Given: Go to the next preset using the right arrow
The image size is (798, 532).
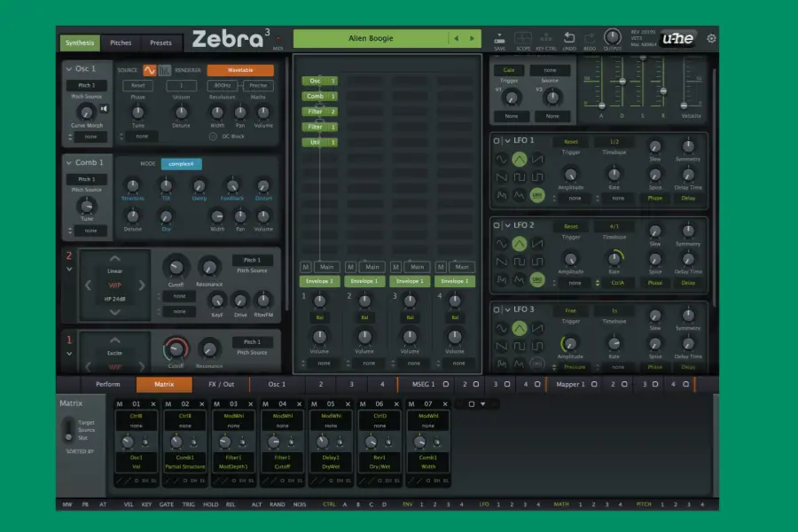Looking at the screenshot, I should point(473,39).
